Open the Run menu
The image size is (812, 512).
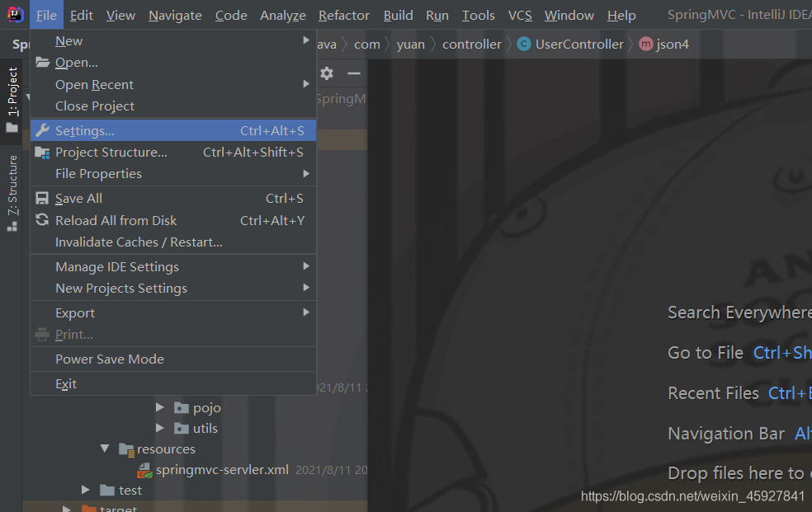[x=437, y=16]
